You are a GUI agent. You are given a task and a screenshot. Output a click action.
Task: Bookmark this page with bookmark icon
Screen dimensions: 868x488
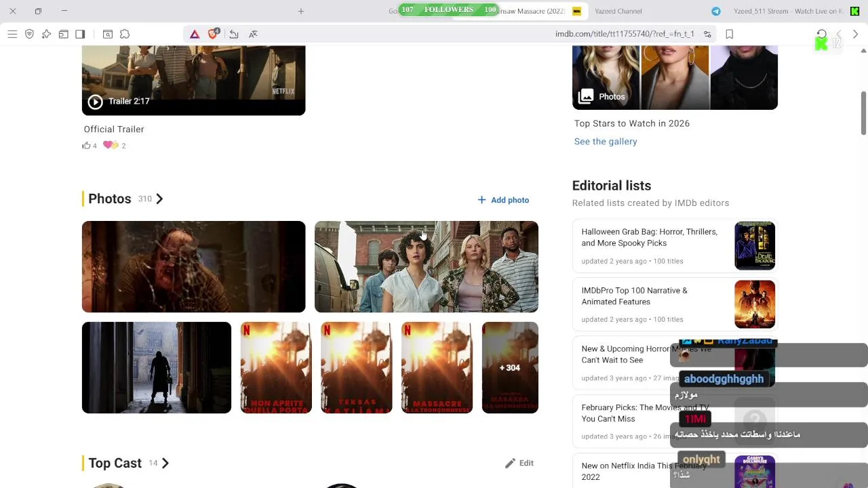(x=730, y=34)
